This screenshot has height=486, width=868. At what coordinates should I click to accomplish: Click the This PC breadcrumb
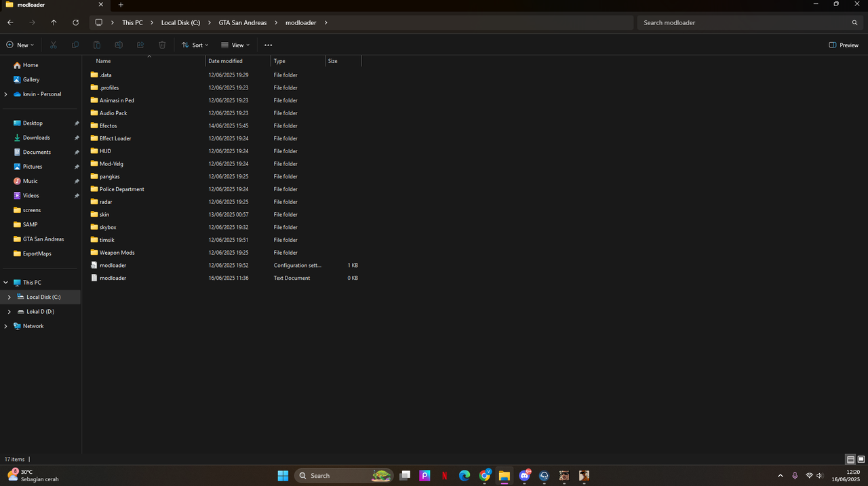[132, 22]
